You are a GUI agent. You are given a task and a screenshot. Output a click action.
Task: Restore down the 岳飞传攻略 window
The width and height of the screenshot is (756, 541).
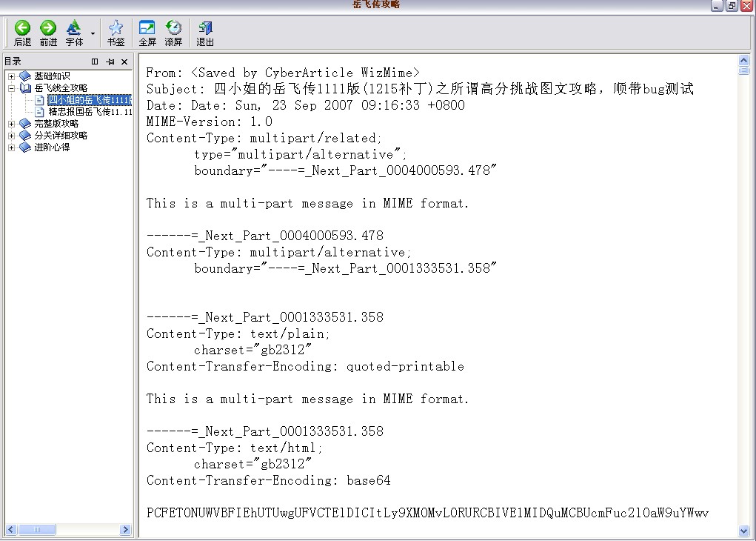point(732,5)
